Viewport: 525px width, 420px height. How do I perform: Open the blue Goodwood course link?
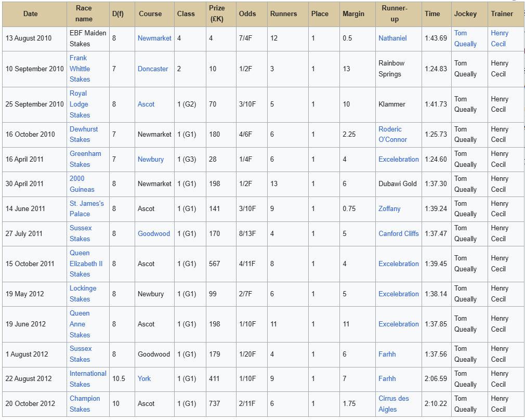pos(154,233)
